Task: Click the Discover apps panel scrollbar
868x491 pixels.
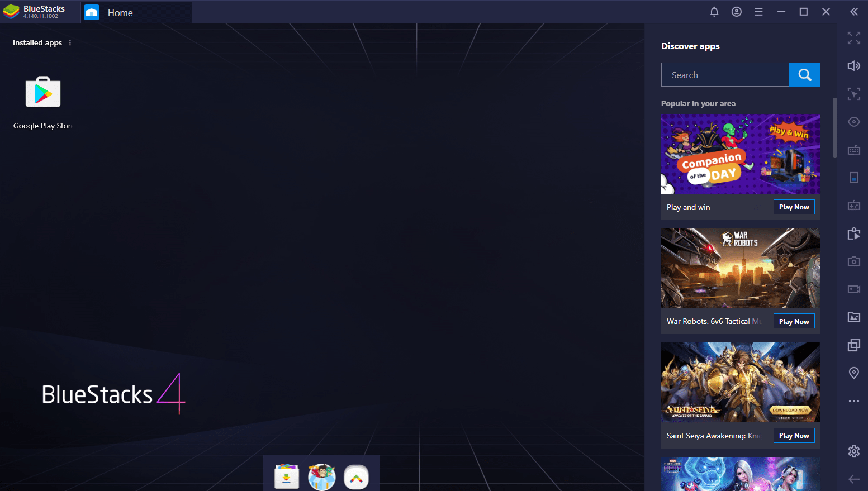Action: pyautogui.click(x=834, y=128)
